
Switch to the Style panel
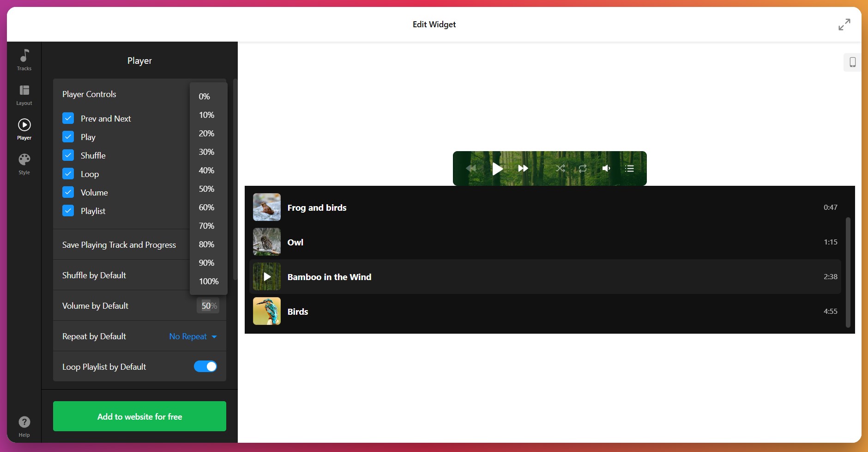click(x=24, y=164)
